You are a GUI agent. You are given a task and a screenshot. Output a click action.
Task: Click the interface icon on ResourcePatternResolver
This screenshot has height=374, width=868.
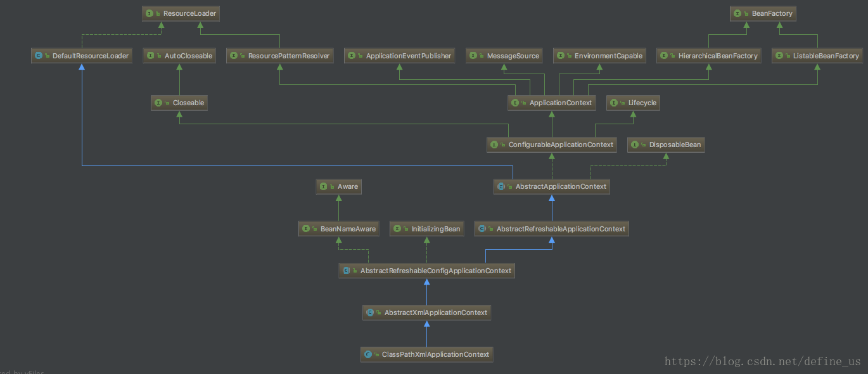[234, 56]
